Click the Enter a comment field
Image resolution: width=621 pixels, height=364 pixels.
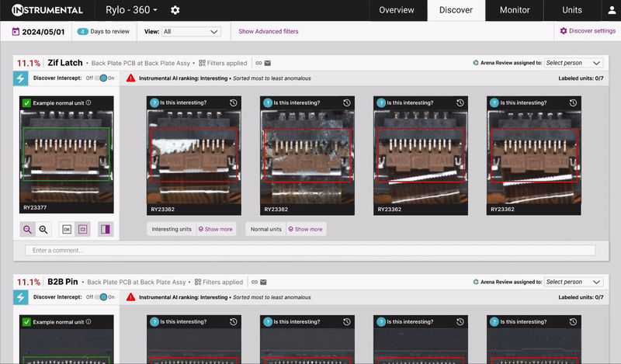point(310,251)
